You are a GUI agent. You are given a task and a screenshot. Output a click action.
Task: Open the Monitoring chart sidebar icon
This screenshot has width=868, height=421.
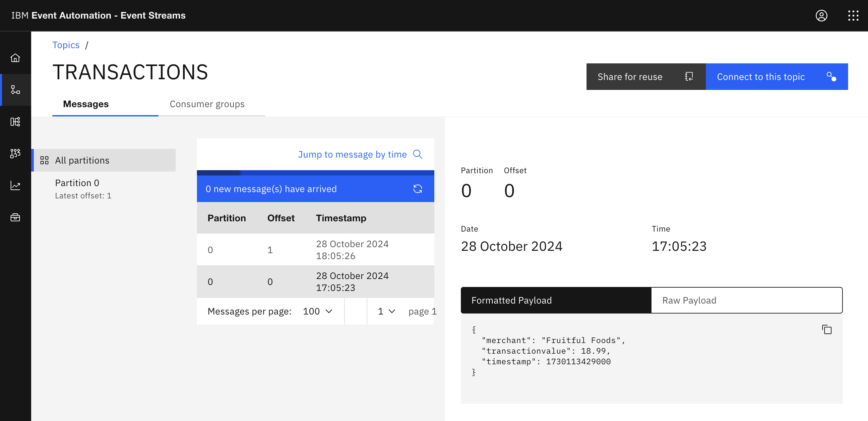15,185
